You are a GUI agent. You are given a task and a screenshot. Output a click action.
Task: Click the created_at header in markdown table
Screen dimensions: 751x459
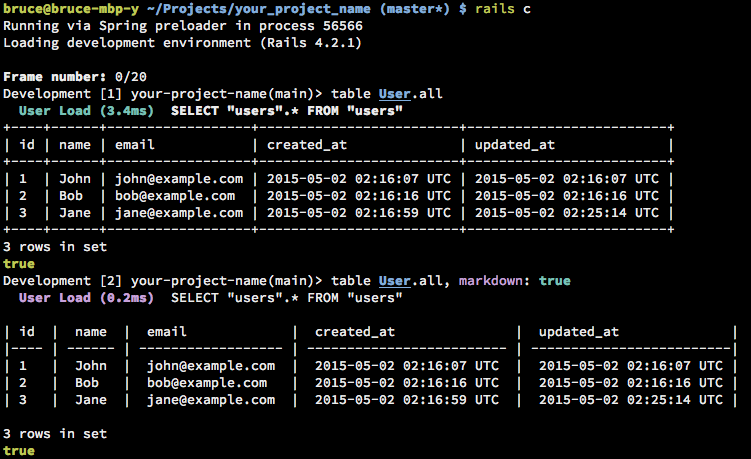tap(355, 332)
